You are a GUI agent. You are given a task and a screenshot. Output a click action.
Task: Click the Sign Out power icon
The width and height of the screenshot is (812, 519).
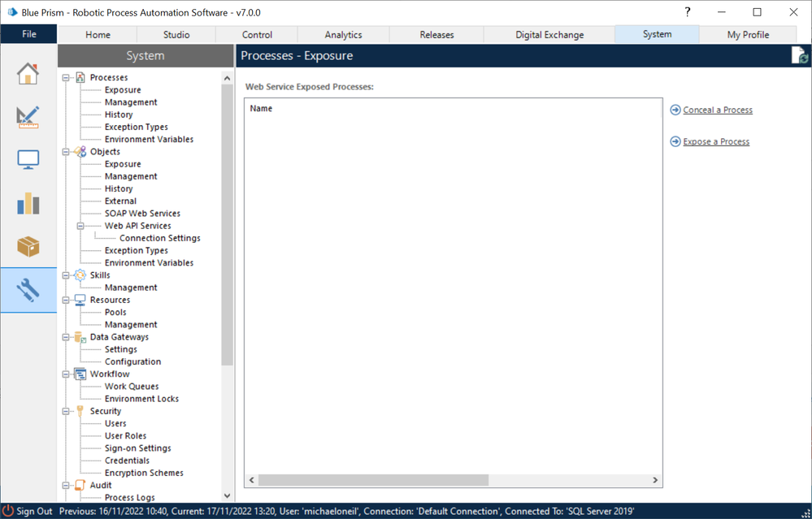(8, 511)
